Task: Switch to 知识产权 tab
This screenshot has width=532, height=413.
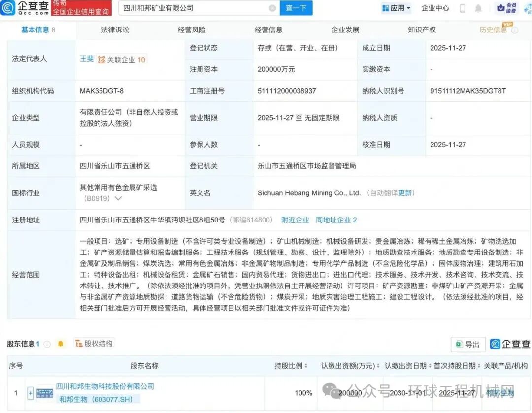Action: 422,30
